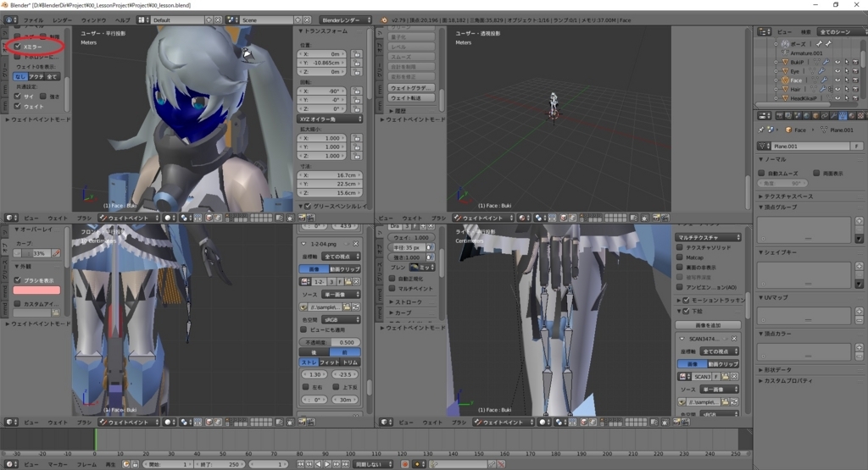The image size is (868, 470).
Task: Select なし under ウェイト0を表示
Action: point(20,76)
